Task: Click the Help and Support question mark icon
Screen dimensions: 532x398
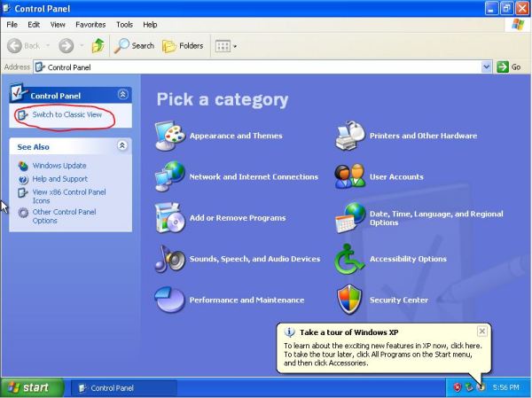Action: click(23, 179)
